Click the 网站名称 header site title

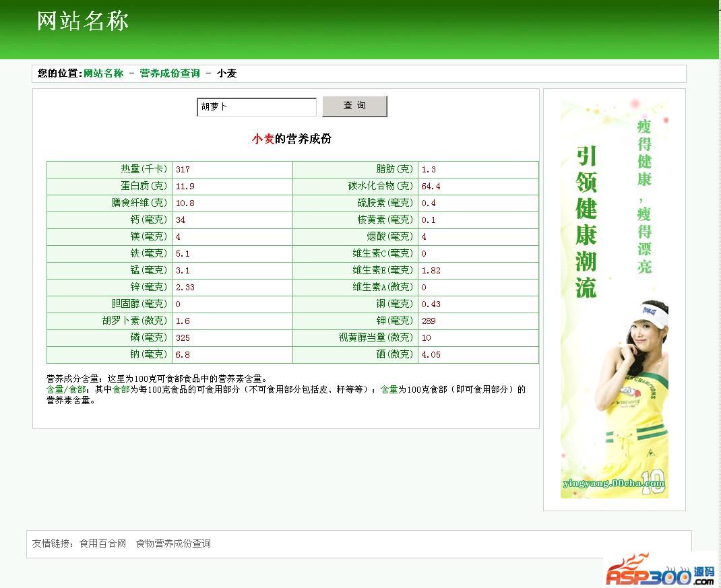point(82,21)
